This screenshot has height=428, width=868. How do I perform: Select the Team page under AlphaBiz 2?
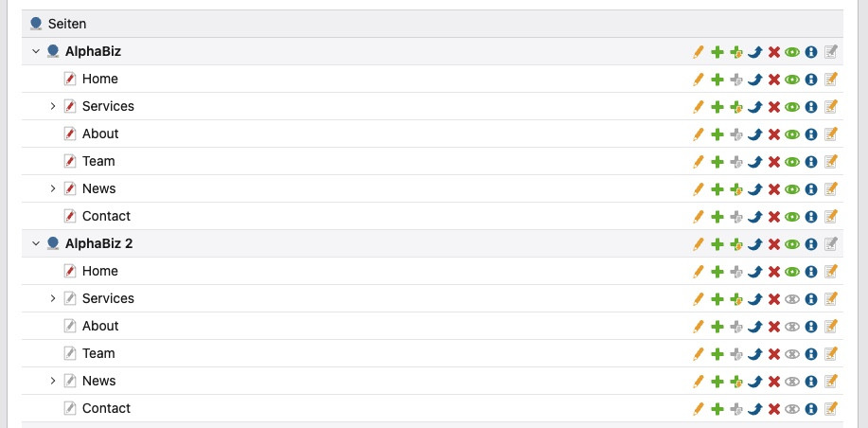click(x=98, y=354)
